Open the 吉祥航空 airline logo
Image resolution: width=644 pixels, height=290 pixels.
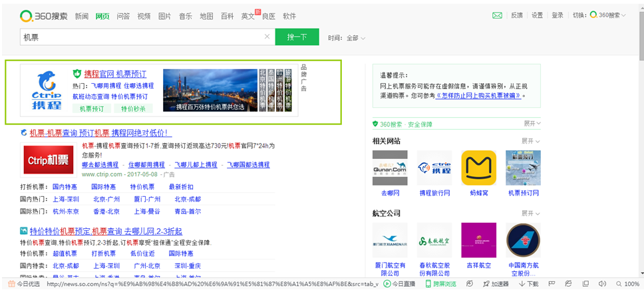[479, 240]
